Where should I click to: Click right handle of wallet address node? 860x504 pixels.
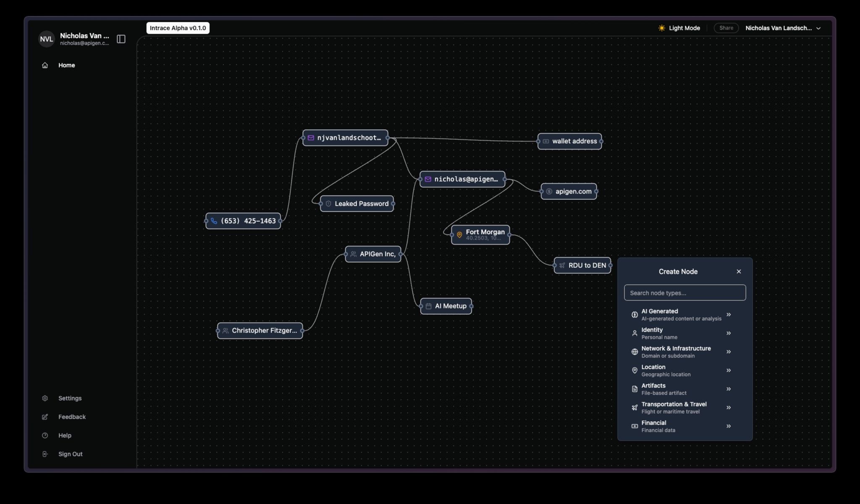pyautogui.click(x=601, y=141)
